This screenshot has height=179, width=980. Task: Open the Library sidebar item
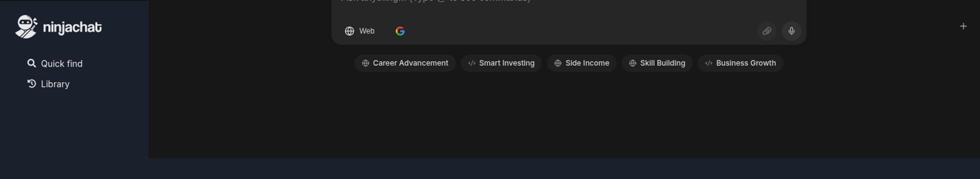55,84
